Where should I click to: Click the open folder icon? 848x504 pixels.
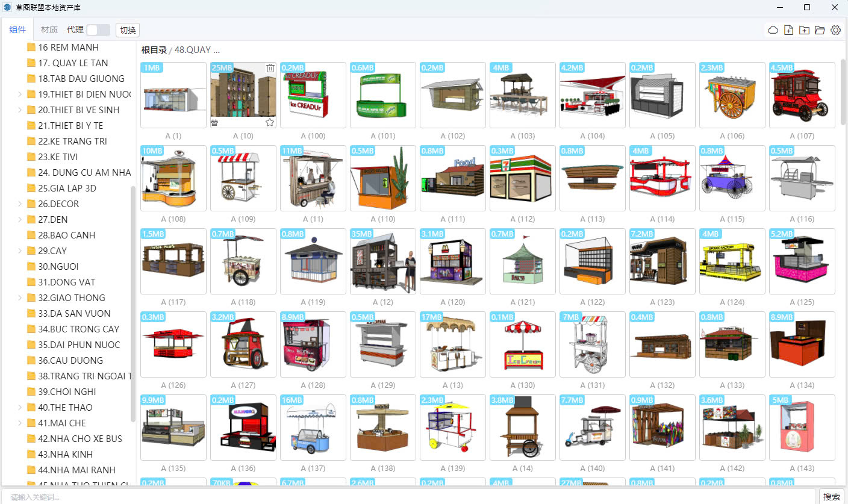click(x=820, y=30)
